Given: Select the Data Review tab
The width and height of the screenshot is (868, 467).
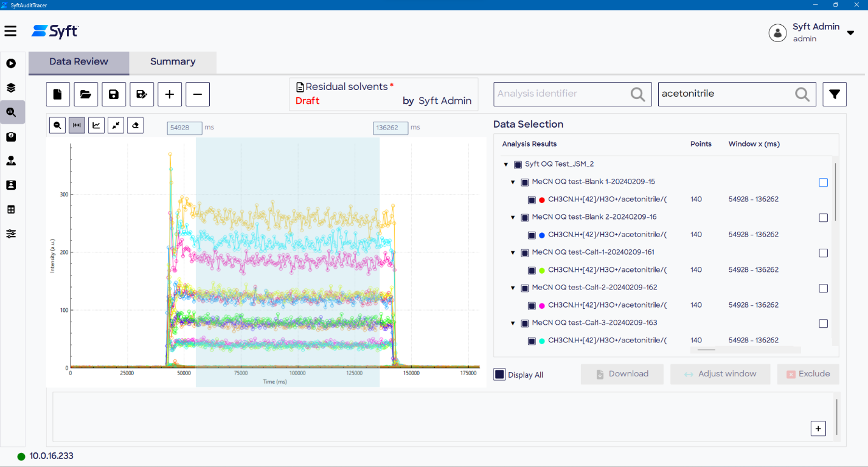Looking at the screenshot, I should [x=78, y=62].
